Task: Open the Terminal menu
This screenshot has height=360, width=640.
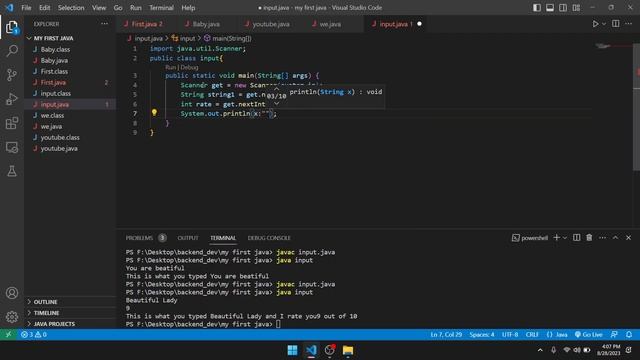Action: 161,7
